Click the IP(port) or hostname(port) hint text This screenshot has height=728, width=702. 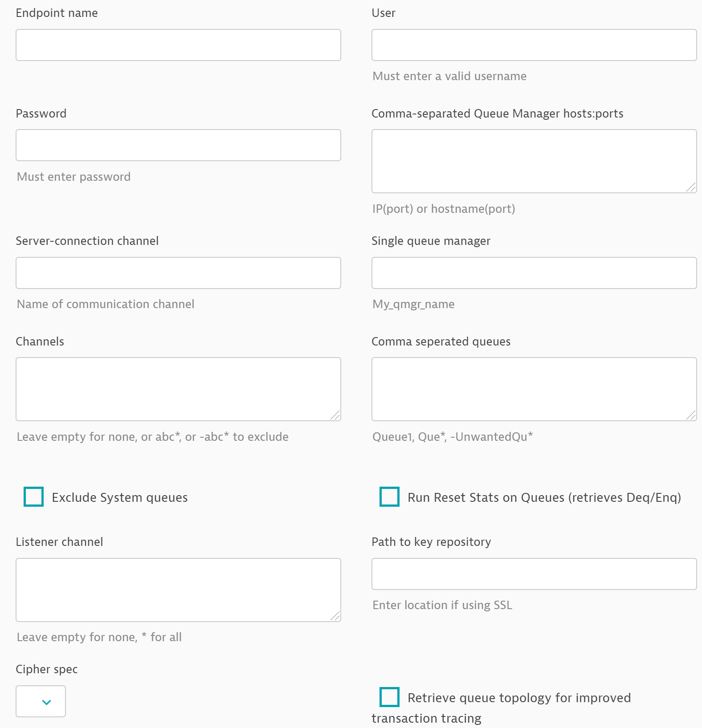(444, 208)
